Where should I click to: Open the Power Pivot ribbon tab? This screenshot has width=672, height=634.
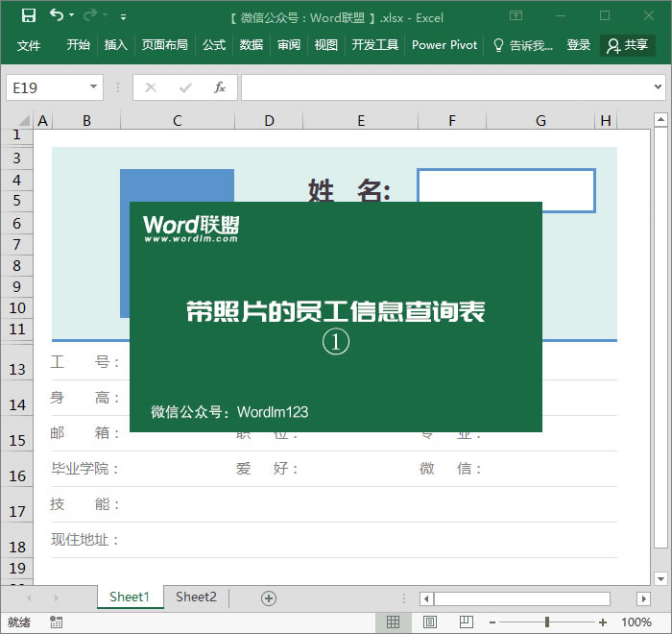pos(444,45)
